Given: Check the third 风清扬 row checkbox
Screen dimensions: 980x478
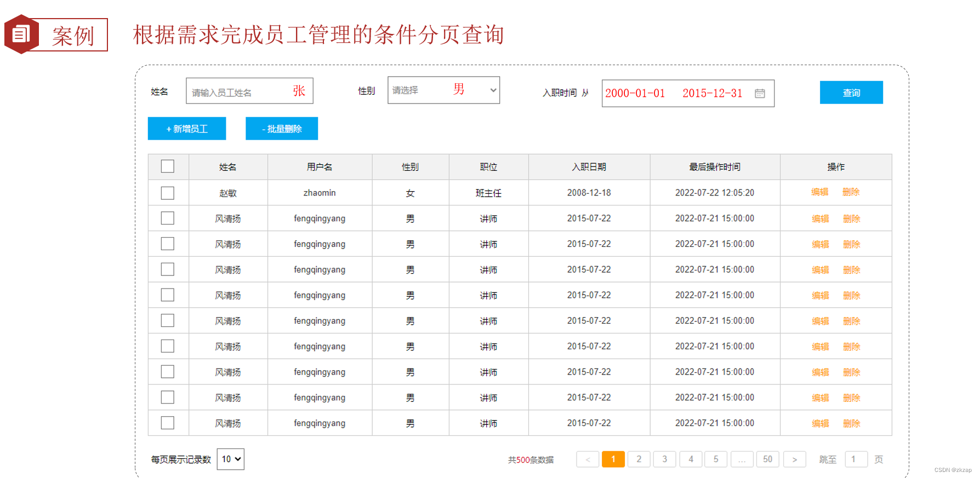Looking at the screenshot, I should (x=168, y=269).
